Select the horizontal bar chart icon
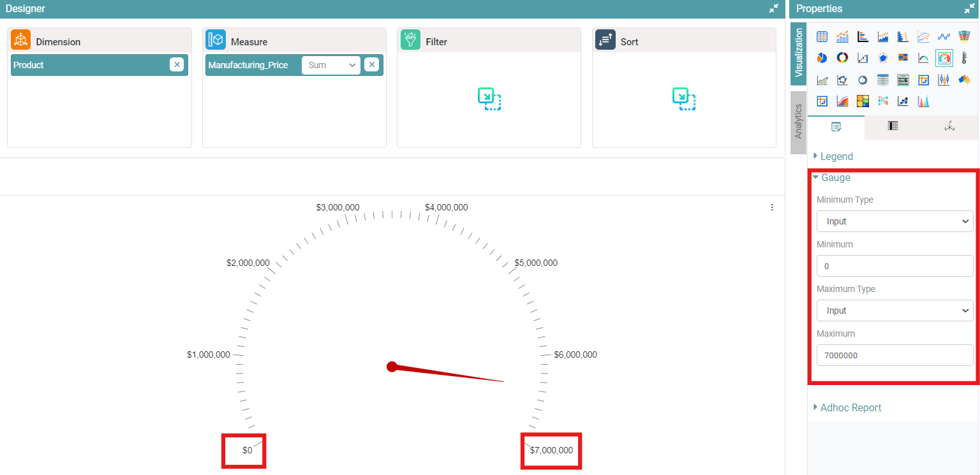Image resolution: width=980 pixels, height=475 pixels. [863, 37]
